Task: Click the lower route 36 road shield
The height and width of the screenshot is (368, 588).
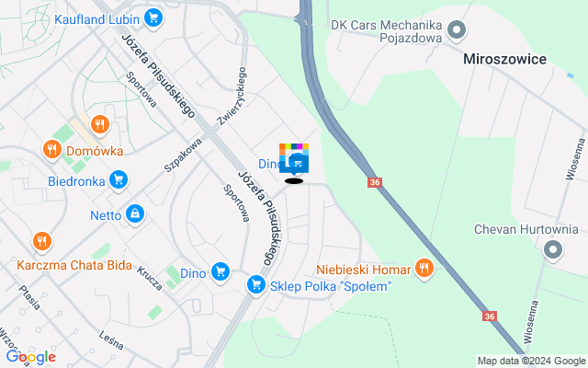Action: point(490,316)
